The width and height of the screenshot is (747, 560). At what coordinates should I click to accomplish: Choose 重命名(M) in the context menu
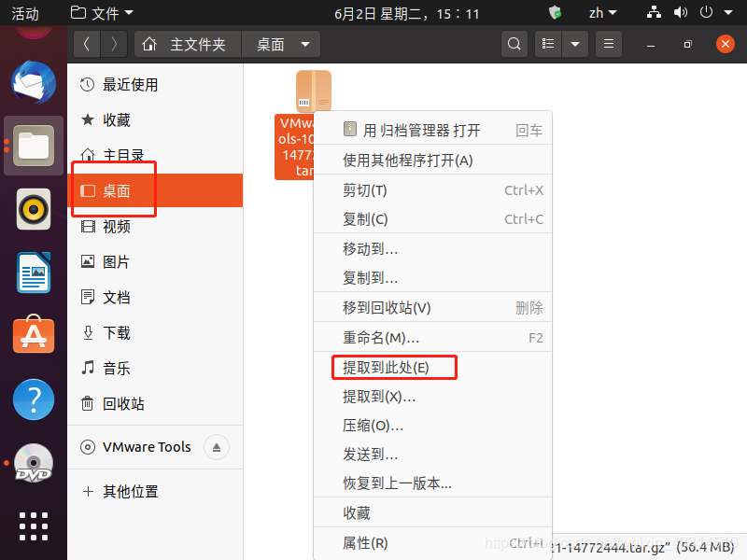click(x=381, y=337)
